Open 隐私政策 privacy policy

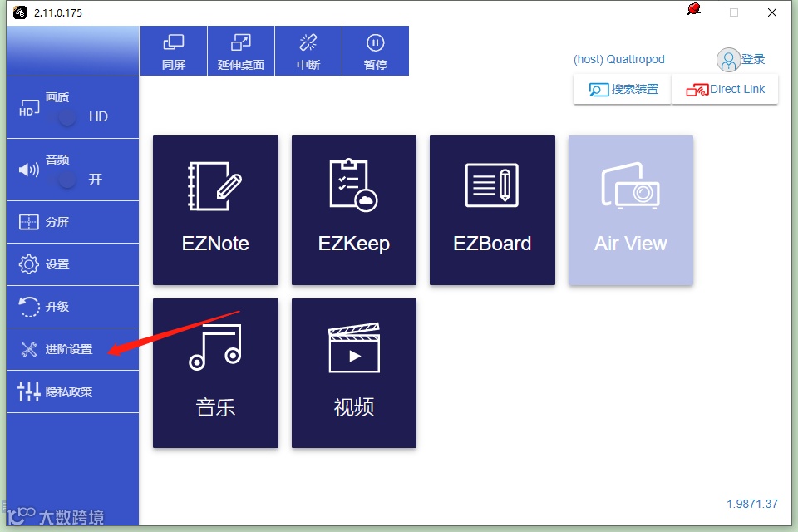[73, 392]
